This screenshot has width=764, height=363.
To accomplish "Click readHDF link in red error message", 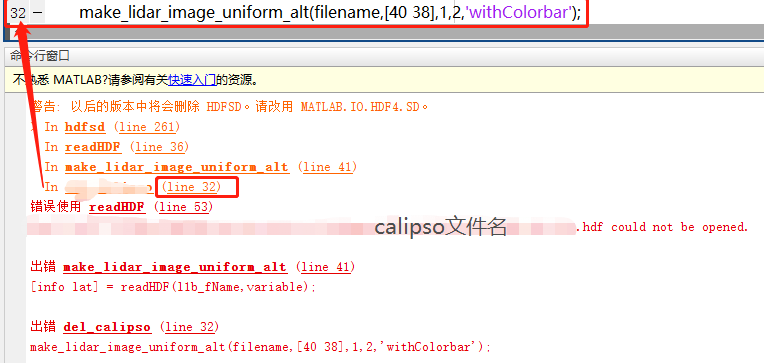I will tap(117, 207).
